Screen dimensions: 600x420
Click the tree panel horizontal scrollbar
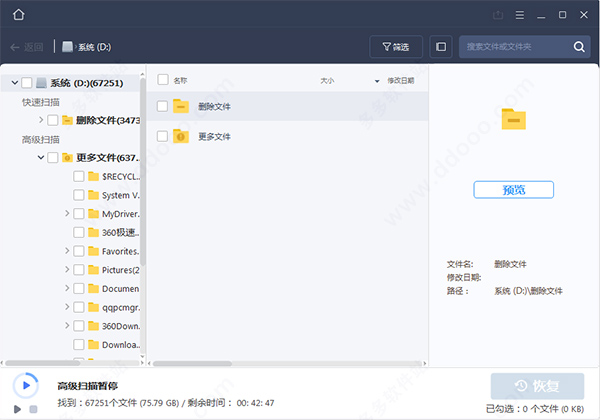43,363
